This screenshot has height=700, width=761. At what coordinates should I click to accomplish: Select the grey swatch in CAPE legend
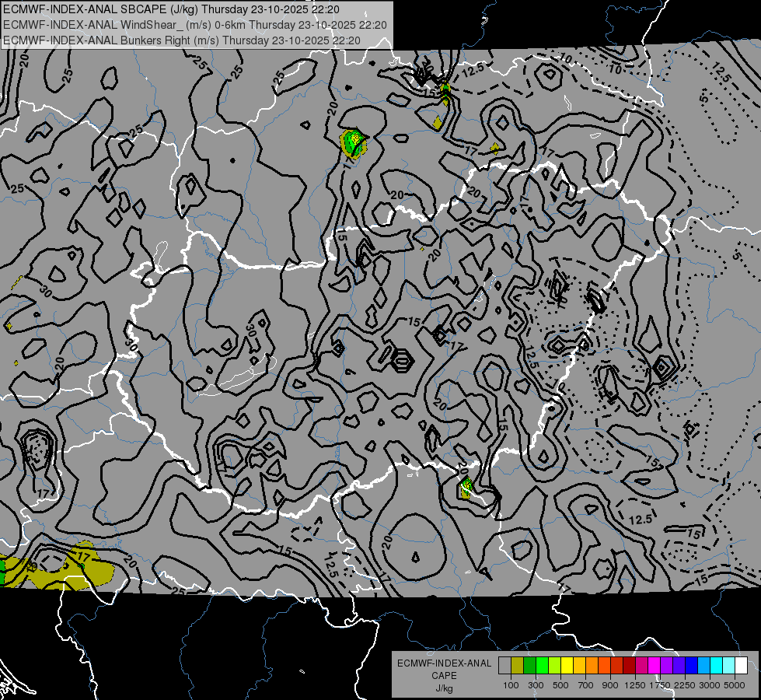[504, 666]
